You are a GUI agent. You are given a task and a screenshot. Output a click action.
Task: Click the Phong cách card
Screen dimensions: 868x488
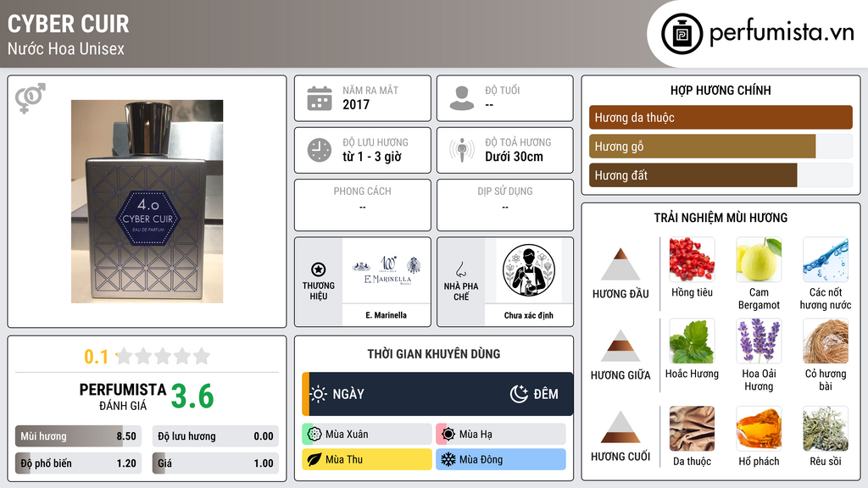point(363,205)
